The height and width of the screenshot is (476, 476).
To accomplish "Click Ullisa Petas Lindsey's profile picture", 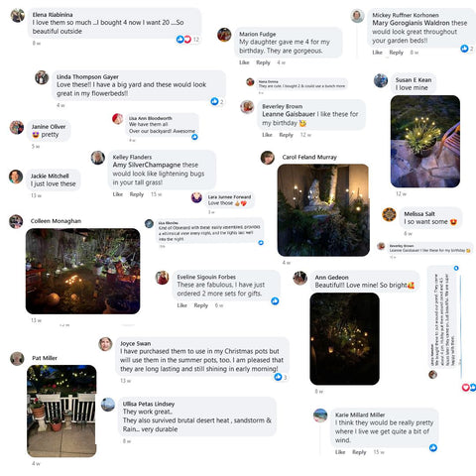I will pos(108,405).
